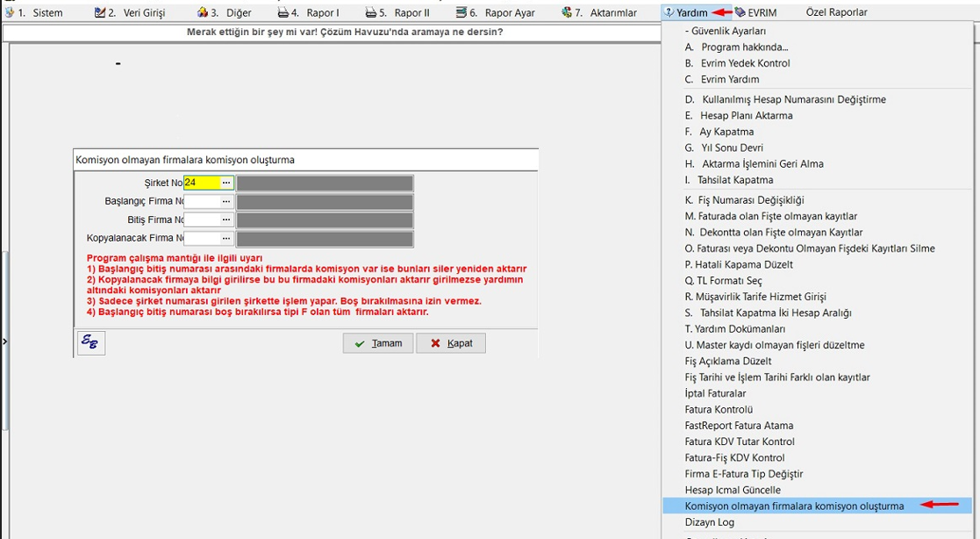This screenshot has height=539, width=980.
Task: Open Kopyalanacak Firma No lookup button
Action: click(226, 238)
